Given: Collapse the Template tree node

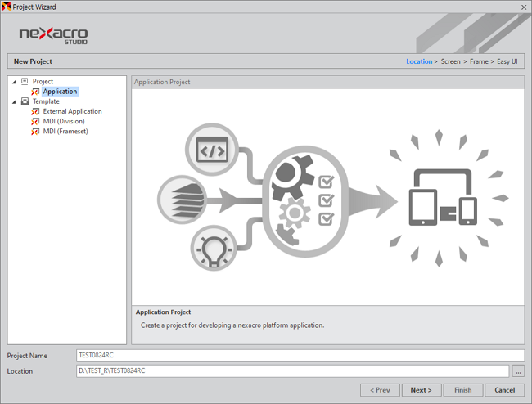Looking at the screenshot, I should click(14, 101).
